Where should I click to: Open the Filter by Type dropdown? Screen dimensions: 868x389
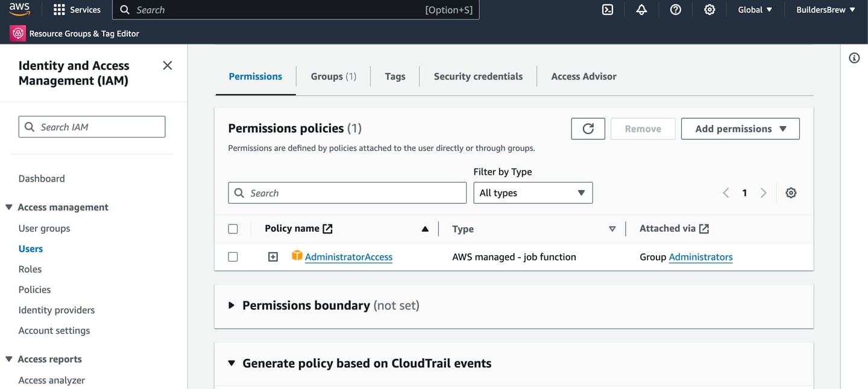point(533,193)
